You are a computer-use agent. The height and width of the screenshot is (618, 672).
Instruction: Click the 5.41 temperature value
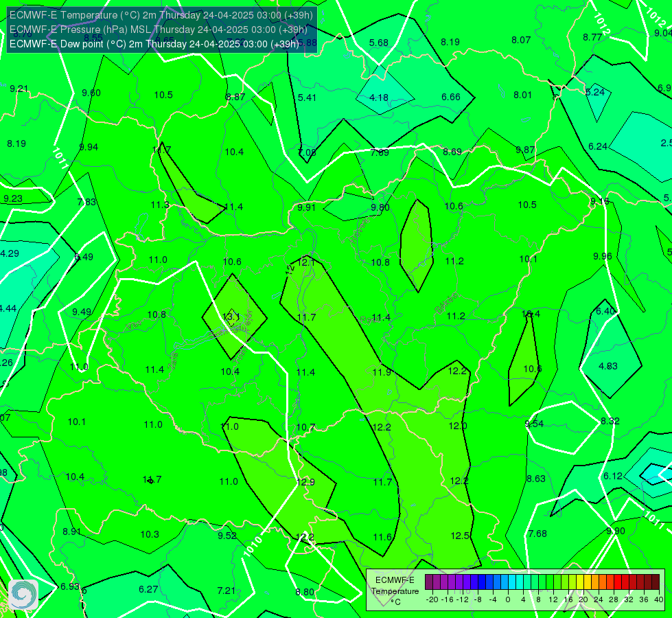307,98
